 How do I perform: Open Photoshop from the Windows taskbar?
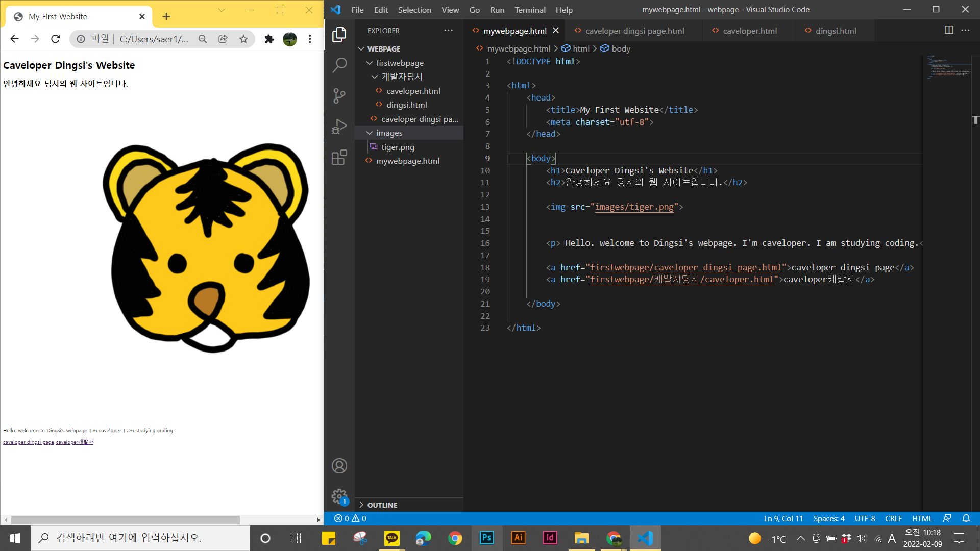click(x=486, y=538)
